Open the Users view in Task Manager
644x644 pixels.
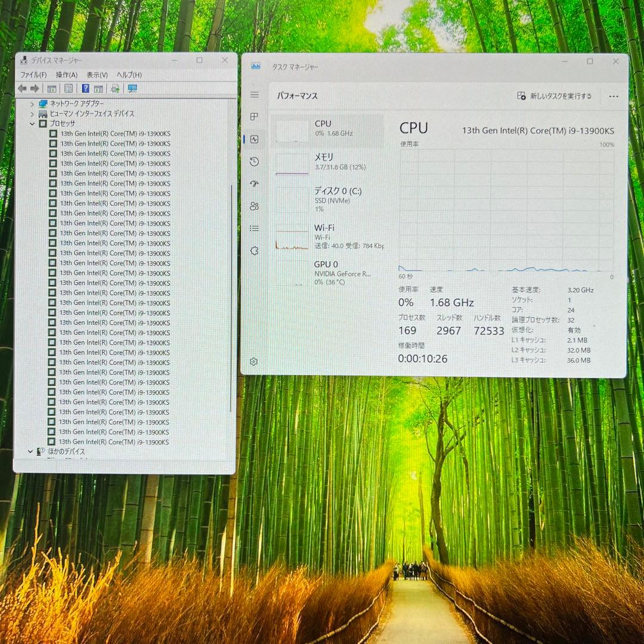(x=254, y=206)
